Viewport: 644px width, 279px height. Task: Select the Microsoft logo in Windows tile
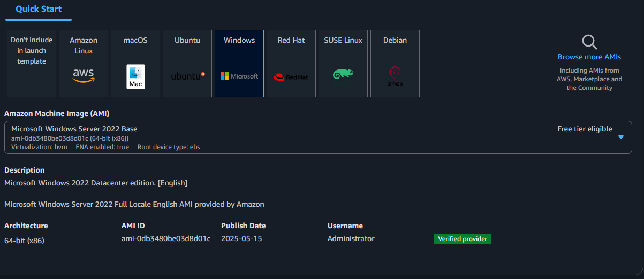pos(239,76)
